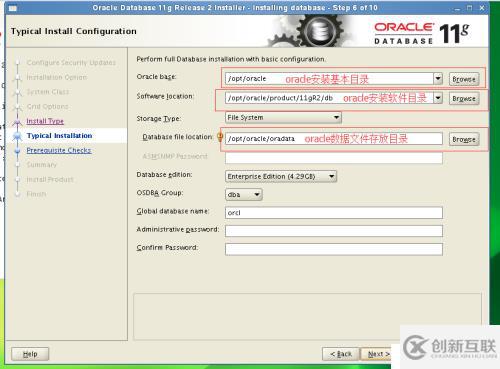Click the window menu icon in title bar
Viewport: 500px width, 369px height.
tap(13, 8)
